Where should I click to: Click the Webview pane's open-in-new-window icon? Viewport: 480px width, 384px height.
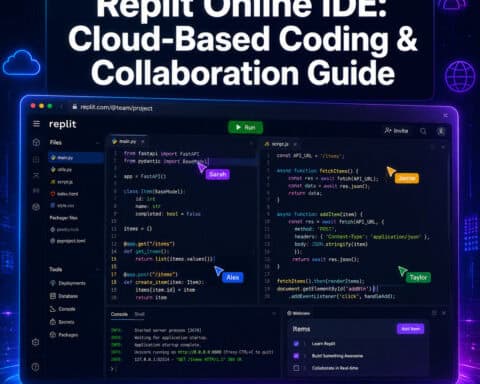pos(434,313)
